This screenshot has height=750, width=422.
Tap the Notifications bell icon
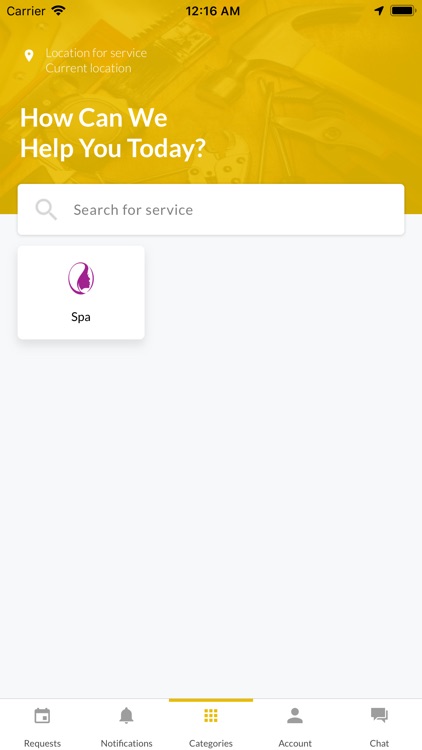(x=126, y=716)
